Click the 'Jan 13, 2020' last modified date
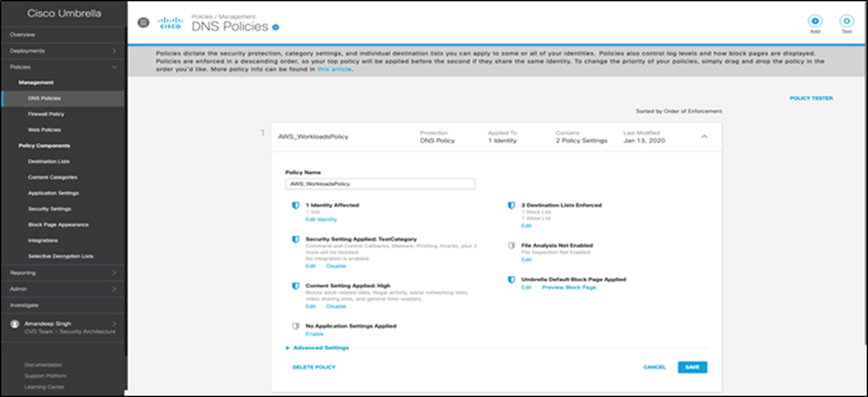 click(x=644, y=140)
